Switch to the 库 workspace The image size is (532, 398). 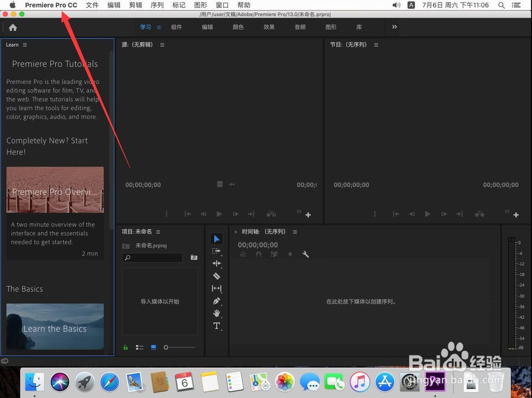pos(359,27)
